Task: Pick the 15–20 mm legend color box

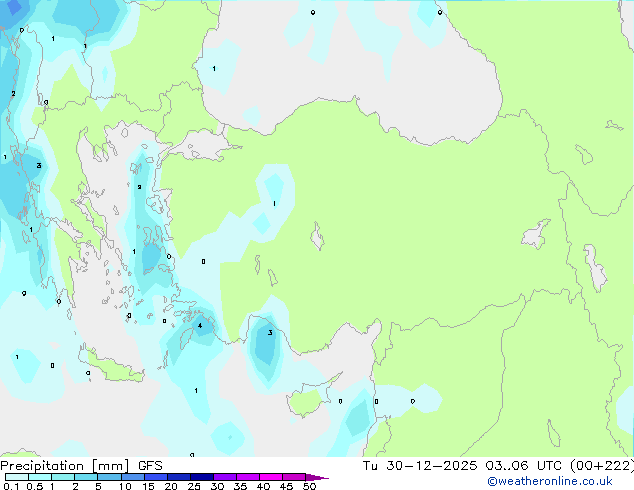Action: pos(155,477)
